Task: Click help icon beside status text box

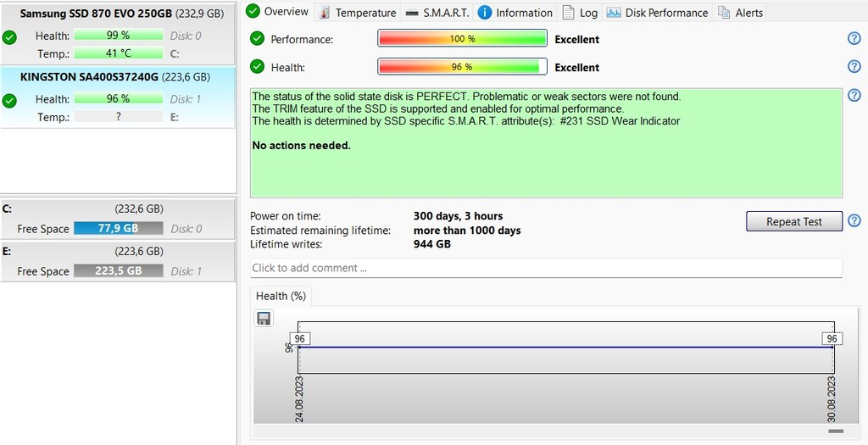Action: [x=854, y=95]
